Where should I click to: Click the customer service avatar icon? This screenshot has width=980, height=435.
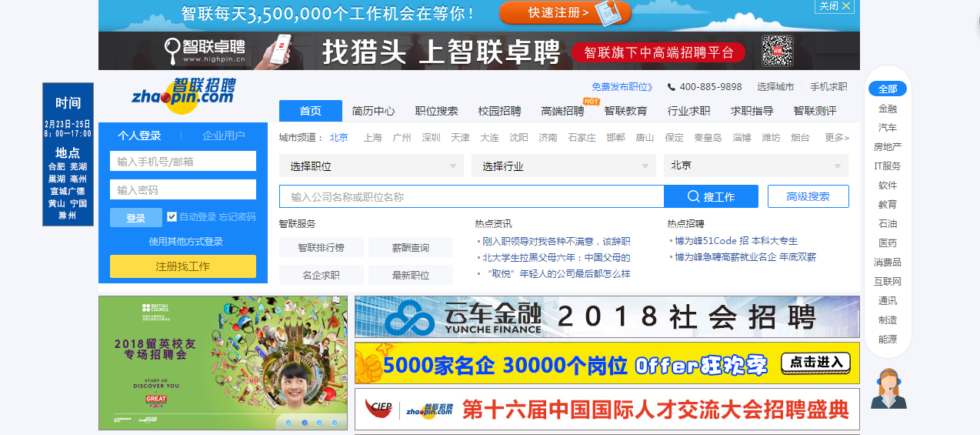pyautogui.click(x=888, y=388)
